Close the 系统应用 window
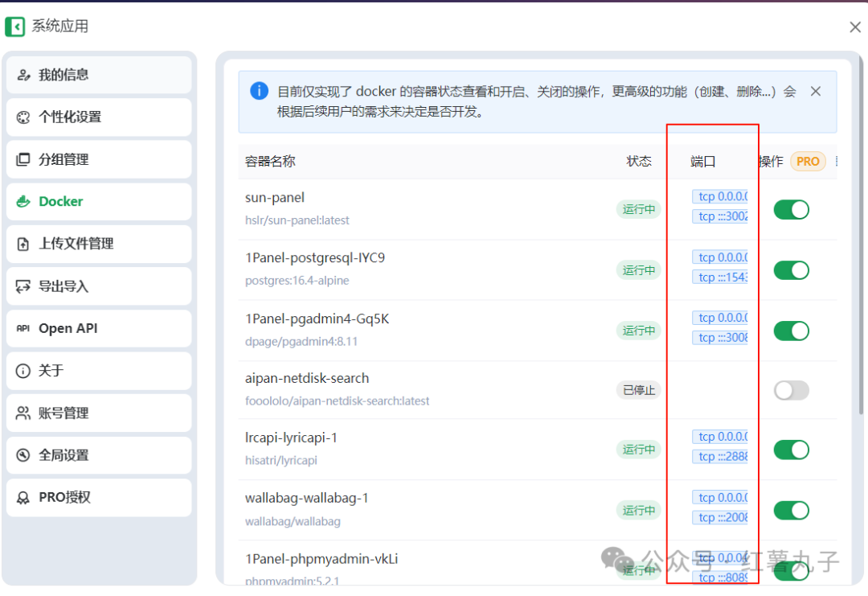Screen dimensions: 868x596 (x=854, y=27)
